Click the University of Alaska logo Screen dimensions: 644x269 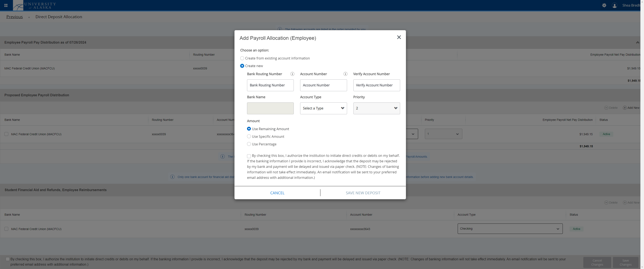pos(35,5)
